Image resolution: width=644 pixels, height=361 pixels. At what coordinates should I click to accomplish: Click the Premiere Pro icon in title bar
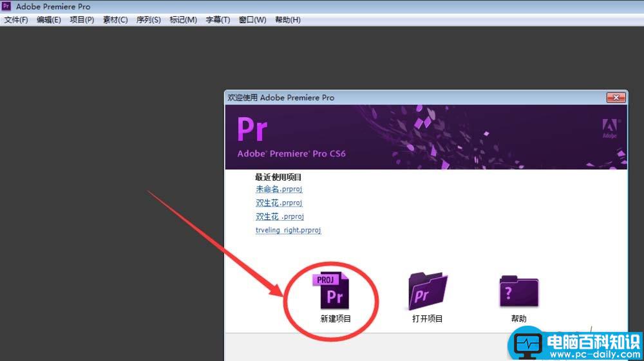6,6
